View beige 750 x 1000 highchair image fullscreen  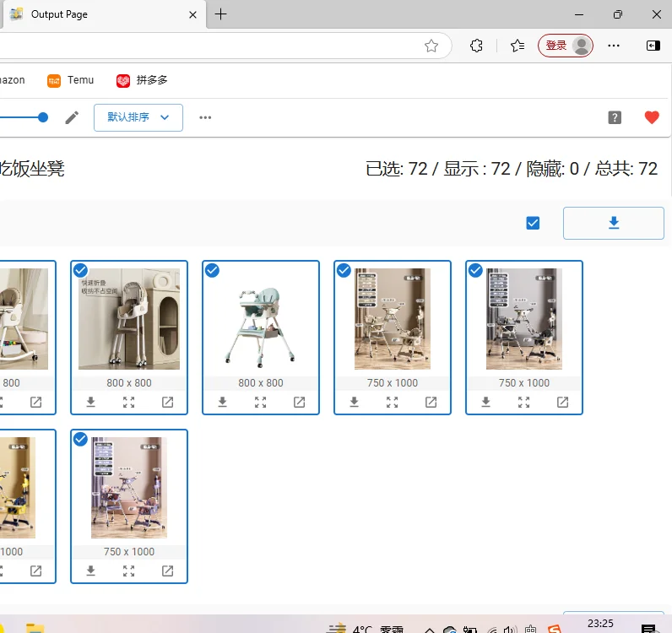coord(392,402)
